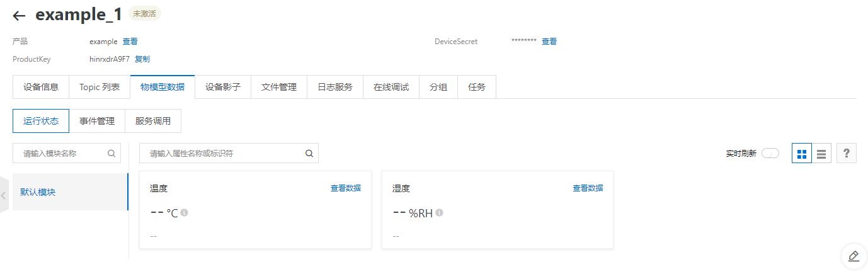The image size is (868, 274).
Task: Click the pencil edit floating icon
Action: [x=854, y=256]
